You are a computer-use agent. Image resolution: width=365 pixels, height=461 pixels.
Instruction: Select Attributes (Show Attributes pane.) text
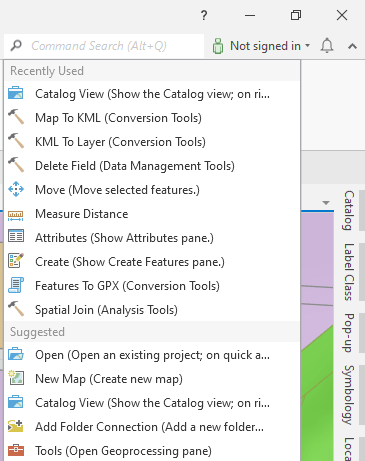124,238
